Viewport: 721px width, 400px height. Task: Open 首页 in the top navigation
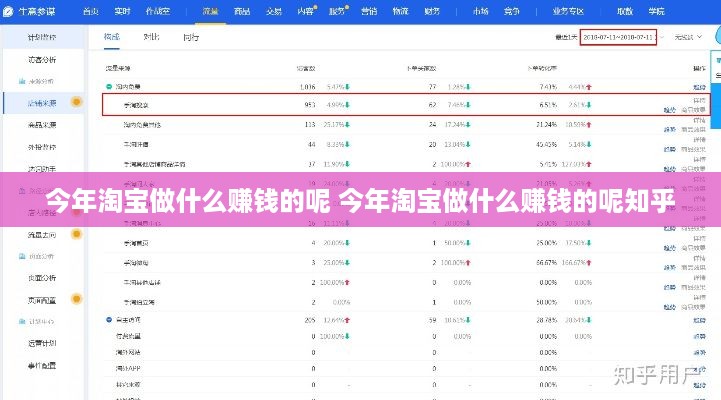(91, 11)
